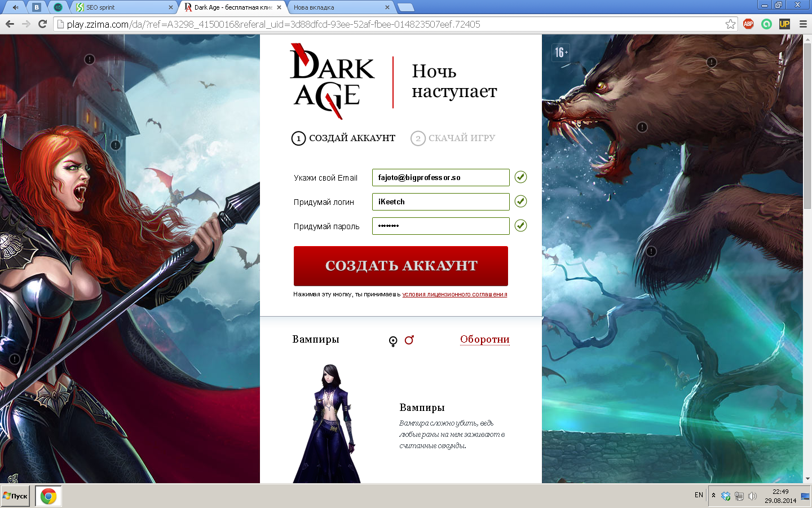Click the show desktop icon in the tray
Image resolution: width=812 pixels, height=508 pixels.
coord(805,496)
